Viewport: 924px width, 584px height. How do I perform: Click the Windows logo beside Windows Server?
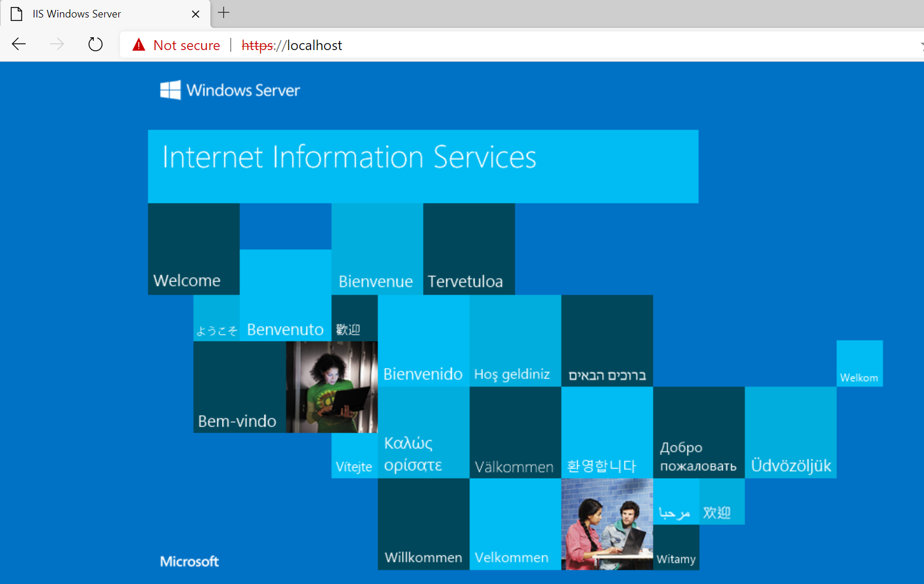click(x=171, y=90)
